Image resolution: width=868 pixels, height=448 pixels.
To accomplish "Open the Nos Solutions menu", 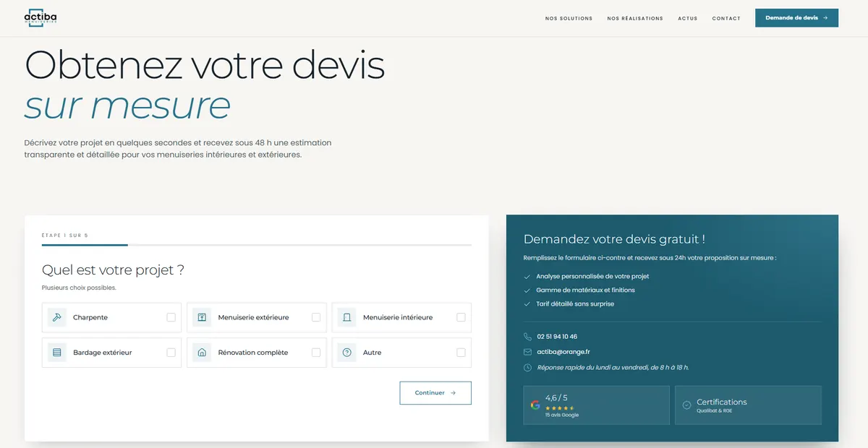I will 569,19.
